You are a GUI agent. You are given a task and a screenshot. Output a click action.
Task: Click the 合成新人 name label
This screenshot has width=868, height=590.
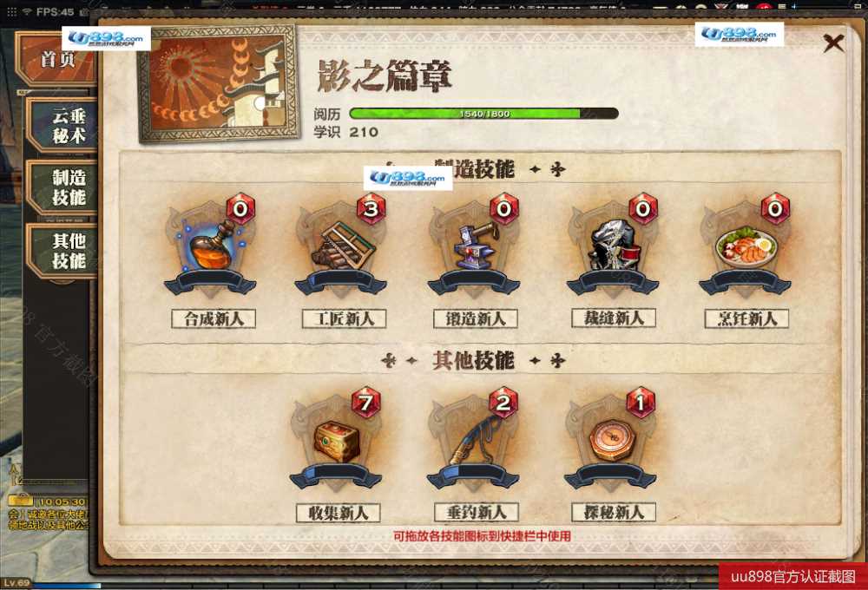tap(214, 318)
